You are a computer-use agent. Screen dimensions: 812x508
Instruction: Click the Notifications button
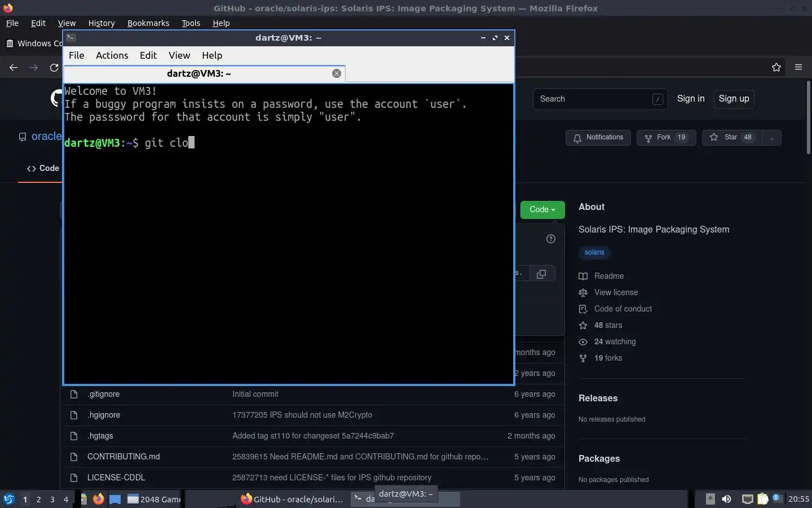(x=598, y=138)
